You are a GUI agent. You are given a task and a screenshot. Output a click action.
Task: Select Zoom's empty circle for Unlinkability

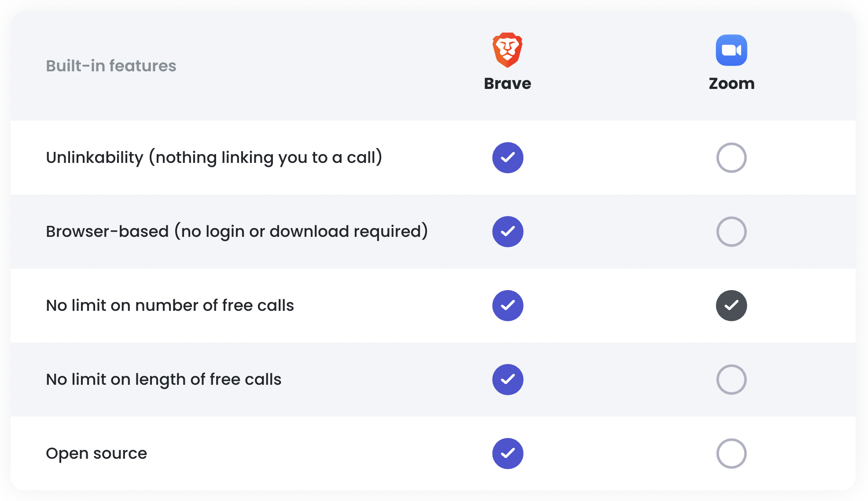731,158
